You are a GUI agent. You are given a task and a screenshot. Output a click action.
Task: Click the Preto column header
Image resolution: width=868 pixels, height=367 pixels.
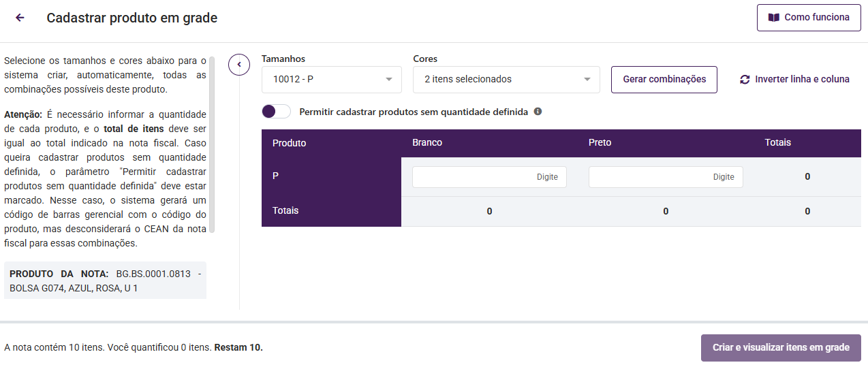(600, 143)
